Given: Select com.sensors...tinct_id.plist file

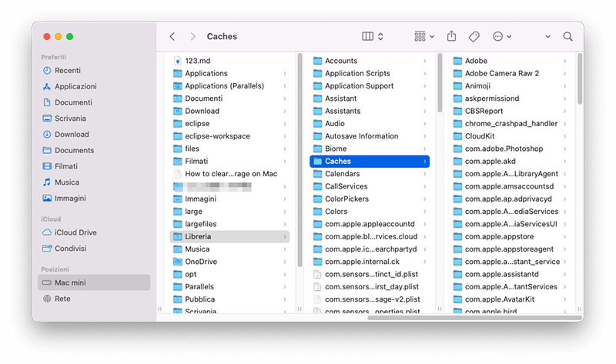Looking at the screenshot, I should [x=370, y=275].
